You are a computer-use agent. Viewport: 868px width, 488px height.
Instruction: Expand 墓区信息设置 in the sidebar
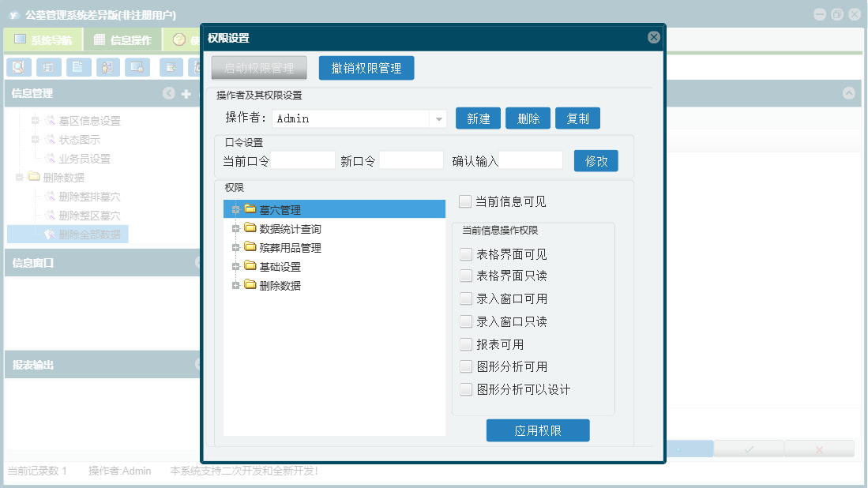36,120
